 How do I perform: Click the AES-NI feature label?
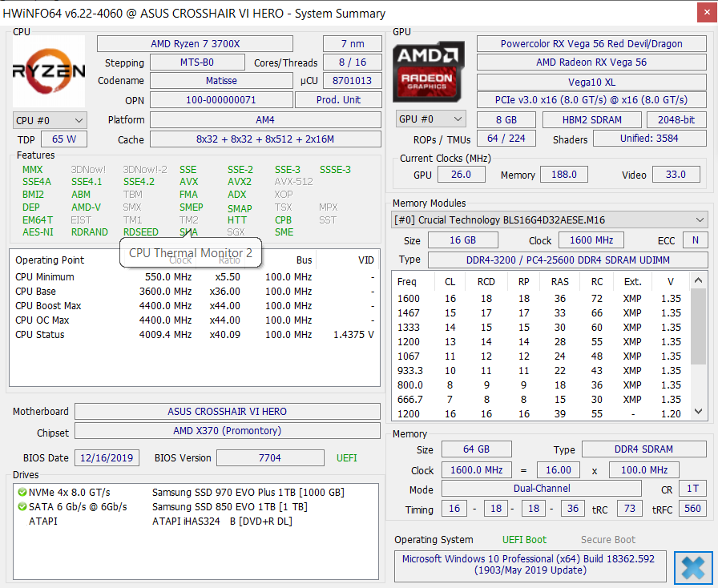tap(38, 232)
